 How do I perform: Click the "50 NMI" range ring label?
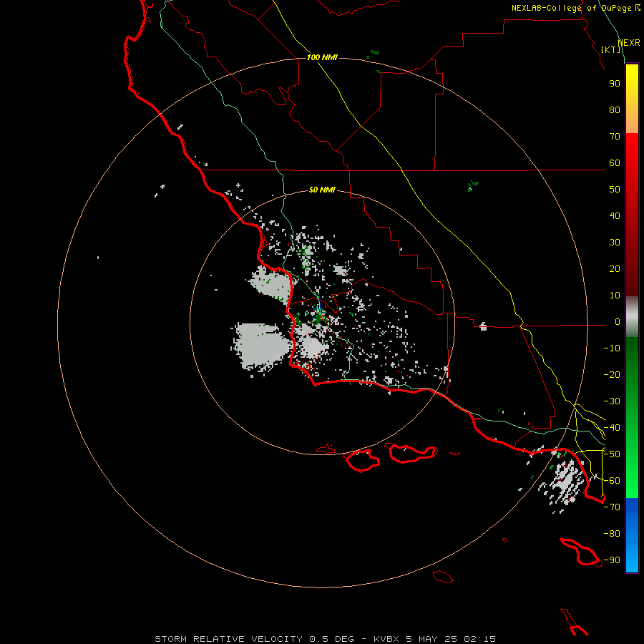pyautogui.click(x=322, y=190)
